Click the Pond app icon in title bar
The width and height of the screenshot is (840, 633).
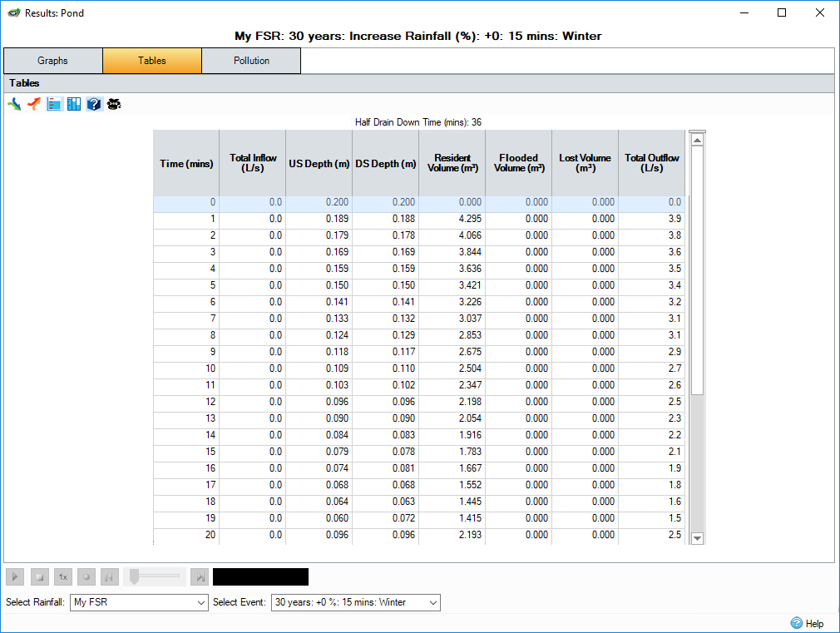[14, 12]
